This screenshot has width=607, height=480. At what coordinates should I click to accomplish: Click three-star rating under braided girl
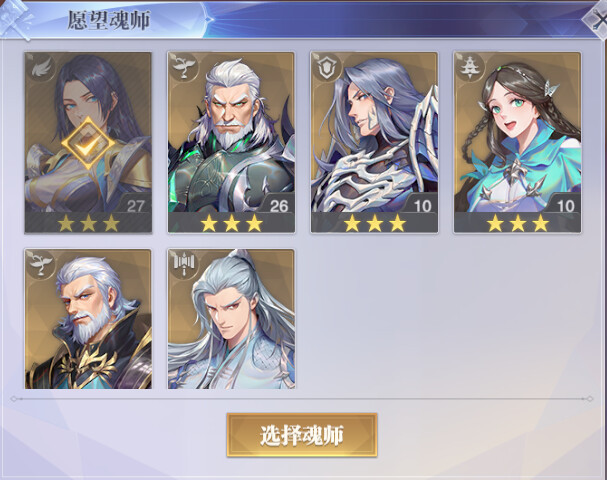pyautogui.click(x=518, y=224)
